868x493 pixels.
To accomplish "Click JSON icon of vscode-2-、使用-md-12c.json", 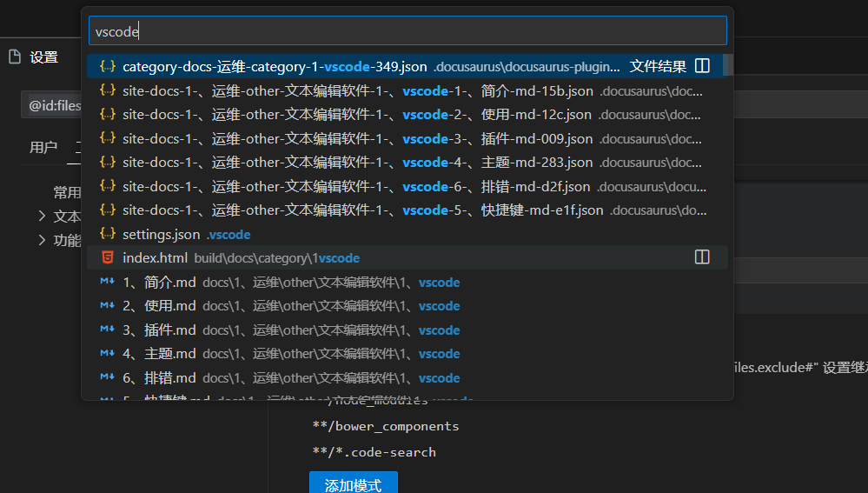I will [108, 114].
